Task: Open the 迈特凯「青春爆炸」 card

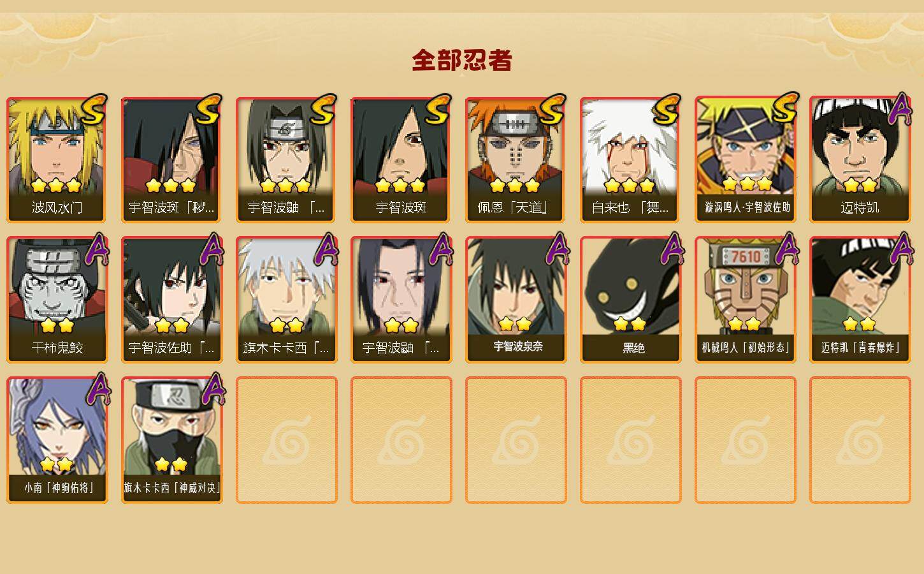Action: [860, 300]
